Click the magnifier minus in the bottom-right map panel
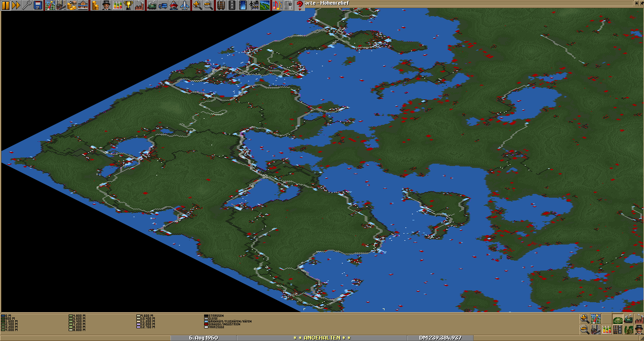The image size is (644, 341). [x=585, y=329]
